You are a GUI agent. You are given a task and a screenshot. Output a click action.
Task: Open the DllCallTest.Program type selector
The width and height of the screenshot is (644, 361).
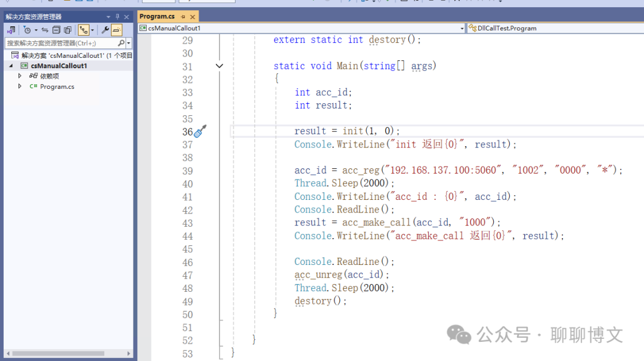(x=555, y=28)
